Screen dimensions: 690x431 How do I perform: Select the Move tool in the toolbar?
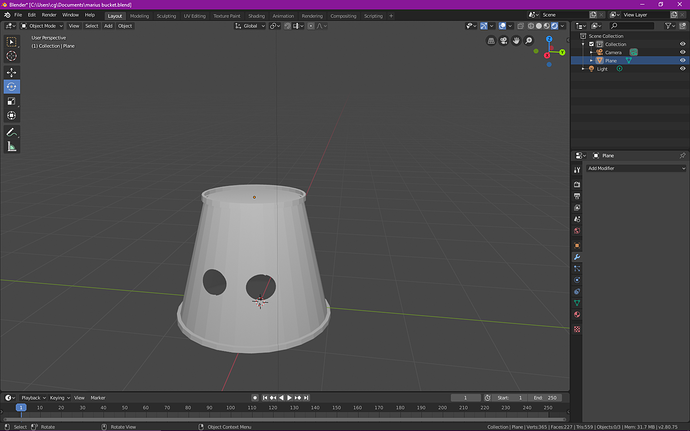(x=12, y=72)
